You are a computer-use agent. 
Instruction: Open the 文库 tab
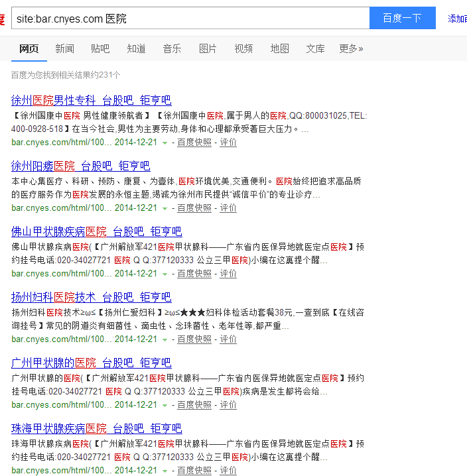(x=315, y=48)
